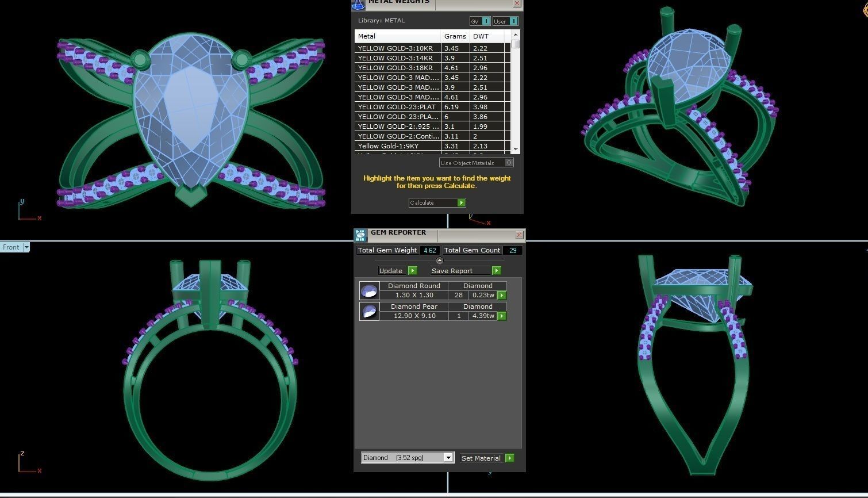Click the Gem Reporter panel icon

[x=360, y=235]
